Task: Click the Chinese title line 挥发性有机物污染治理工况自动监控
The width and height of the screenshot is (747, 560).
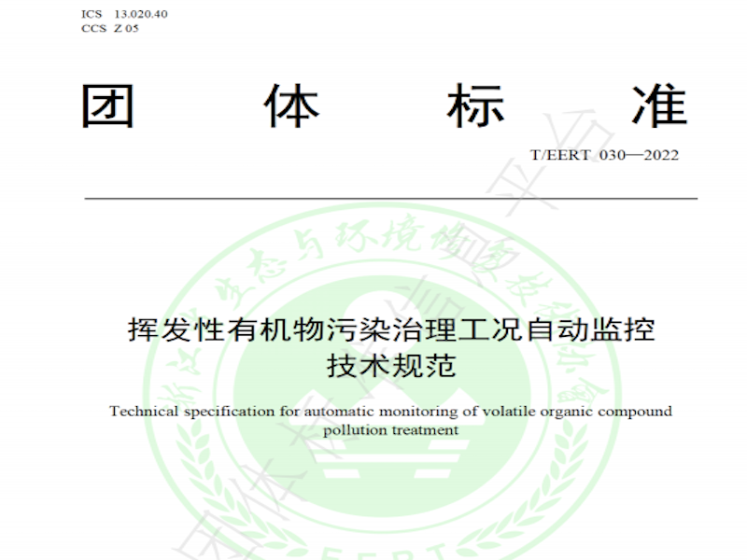Action: (x=391, y=329)
